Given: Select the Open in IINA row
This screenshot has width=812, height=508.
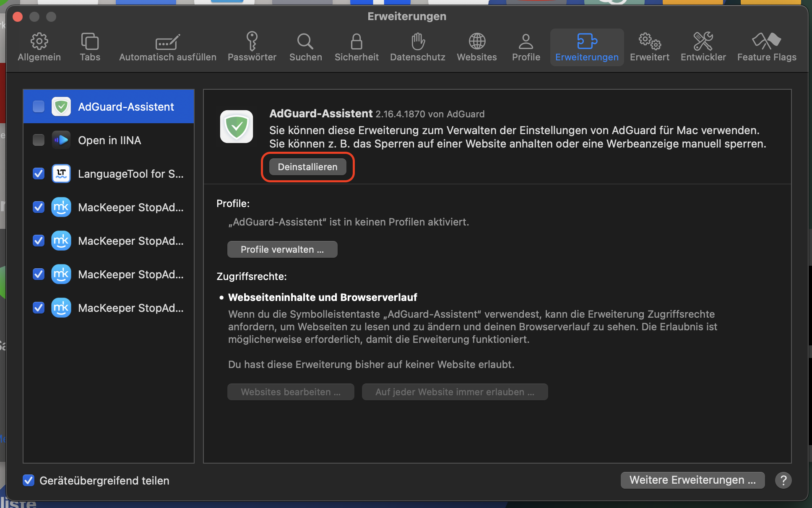Looking at the screenshot, I should point(109,140).
